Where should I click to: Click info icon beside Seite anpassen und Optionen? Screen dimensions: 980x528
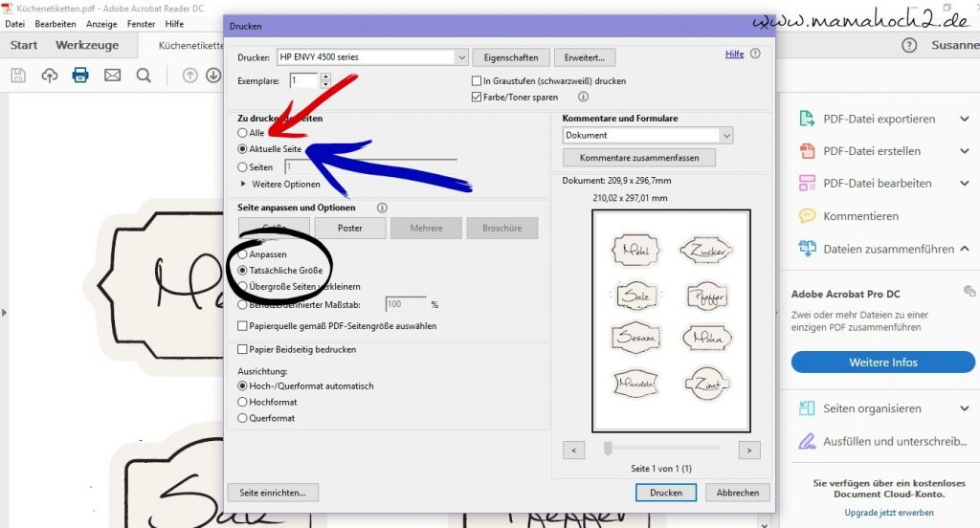pyautogui.click(x=382, y=208)
